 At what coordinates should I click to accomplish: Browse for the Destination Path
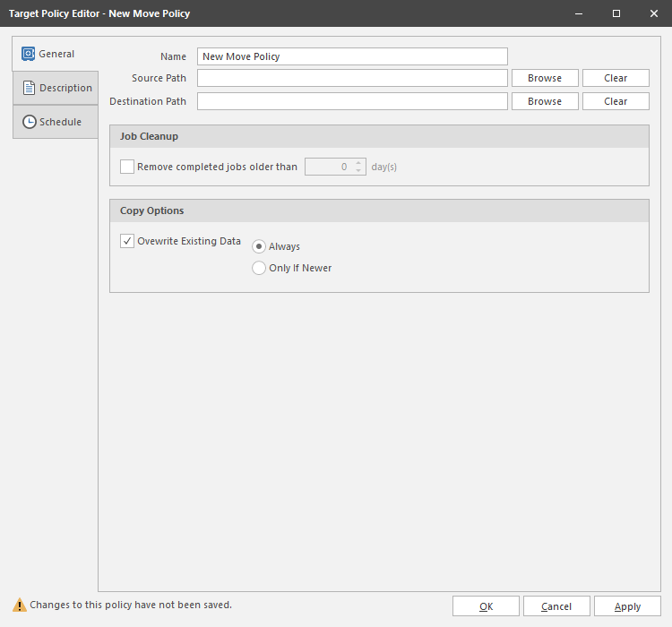[x=545, y=101]
